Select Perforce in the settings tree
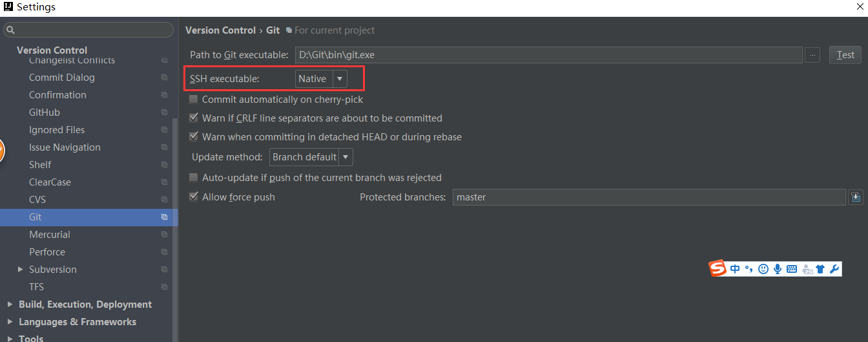The width and height of the screenshot is (868, 342). click(x=47, y=252)
